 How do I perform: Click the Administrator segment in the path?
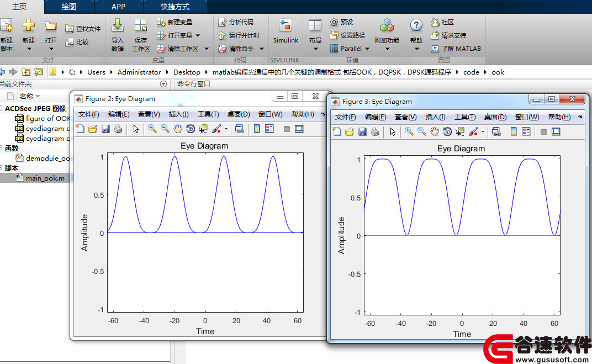tap(139, 72)
